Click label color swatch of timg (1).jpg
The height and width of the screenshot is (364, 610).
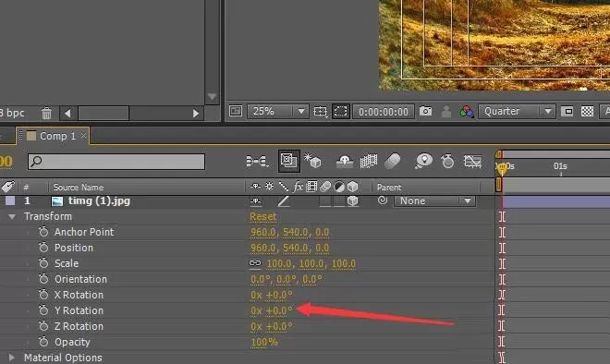(x=10, y=200)
